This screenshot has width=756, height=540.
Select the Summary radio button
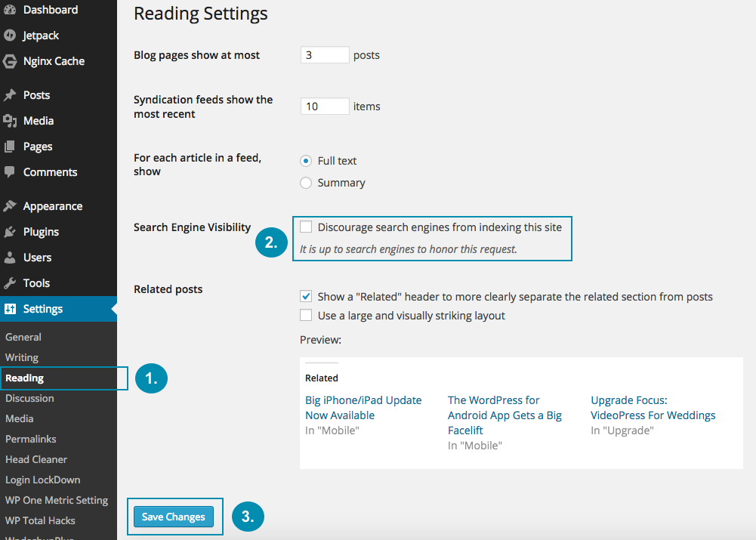(x=306, y=183)
